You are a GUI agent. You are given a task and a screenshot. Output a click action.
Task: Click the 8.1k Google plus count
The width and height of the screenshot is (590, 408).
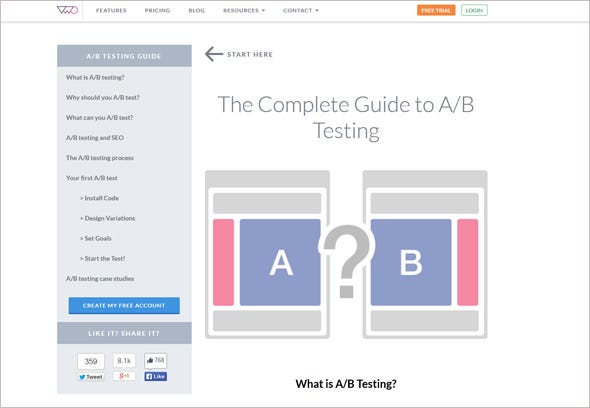tap(124, 361)
